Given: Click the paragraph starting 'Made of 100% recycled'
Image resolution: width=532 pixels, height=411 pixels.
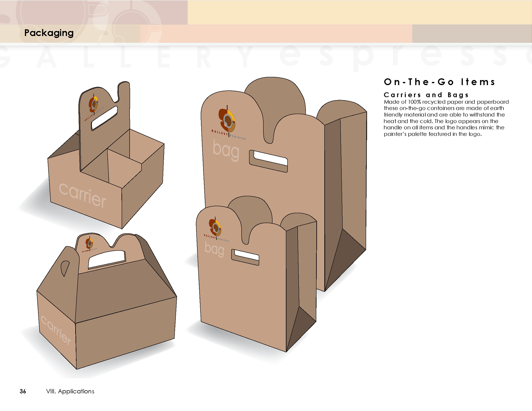Looking at the screenshot, I should (x=446, y=118).
